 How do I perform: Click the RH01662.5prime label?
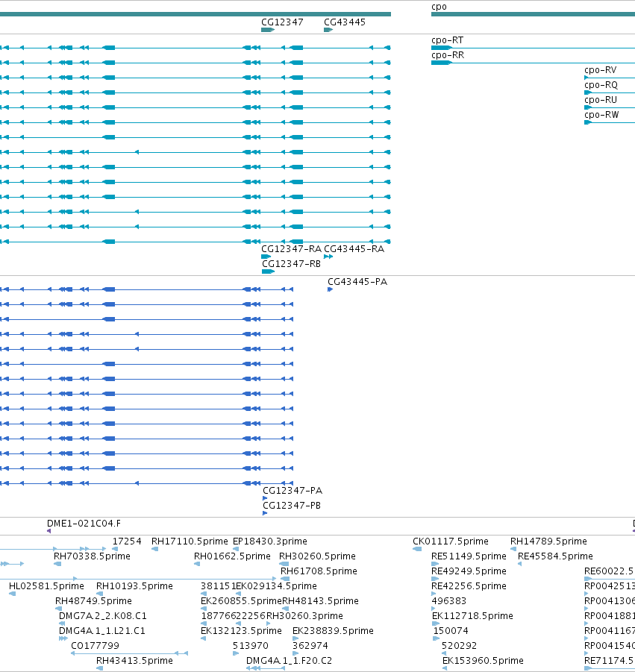click(x=232, y=556)
